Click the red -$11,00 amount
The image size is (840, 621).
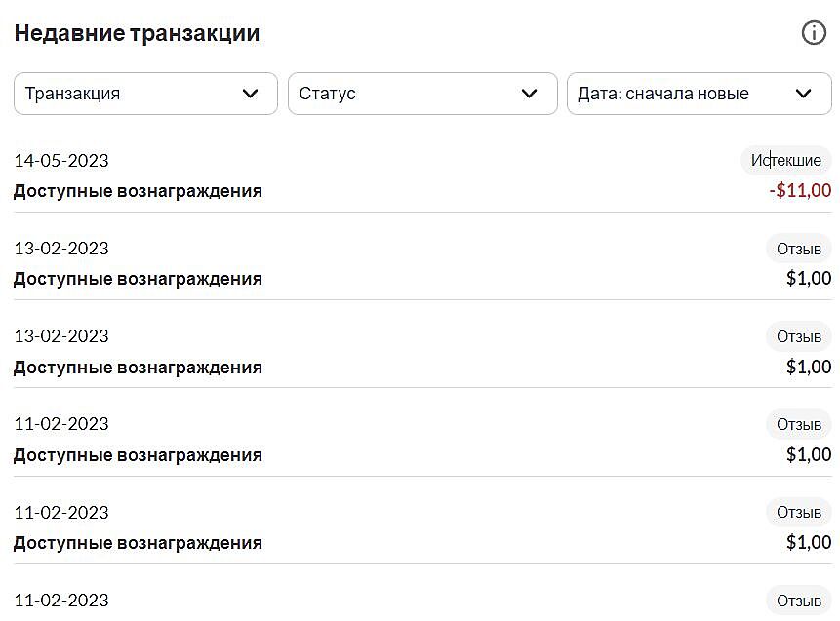coord(800,191)
